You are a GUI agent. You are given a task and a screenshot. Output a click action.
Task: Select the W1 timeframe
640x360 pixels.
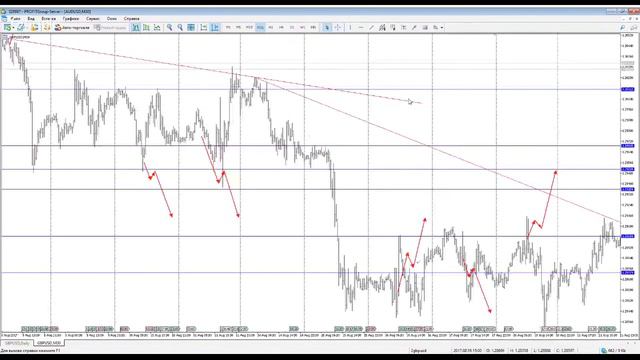[302, 27]
